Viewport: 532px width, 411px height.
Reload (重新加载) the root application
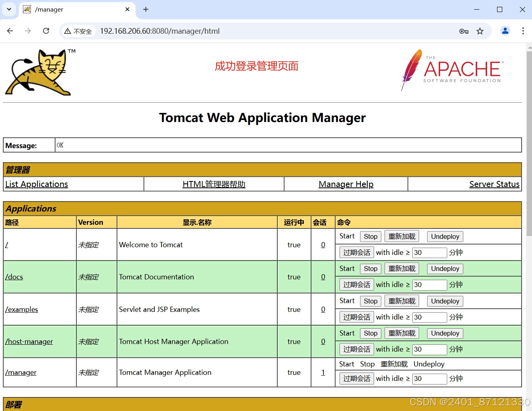tap(402, 236)
